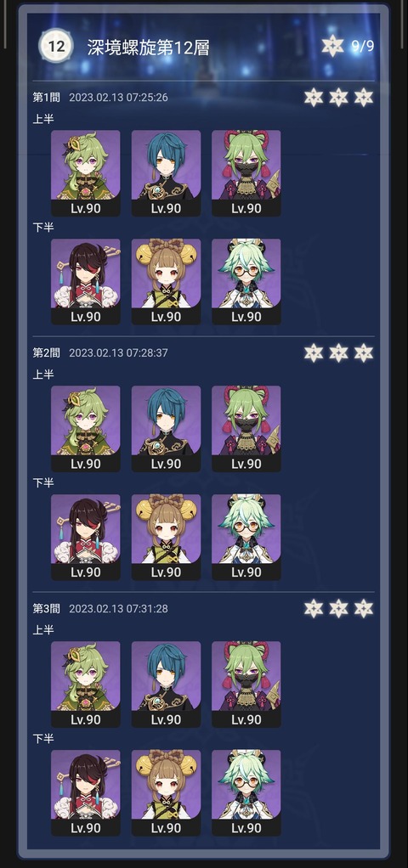408x868 pixels.
Task: Select Yaoyao portrait in chamber 1 second half
Action: point(166,282)
